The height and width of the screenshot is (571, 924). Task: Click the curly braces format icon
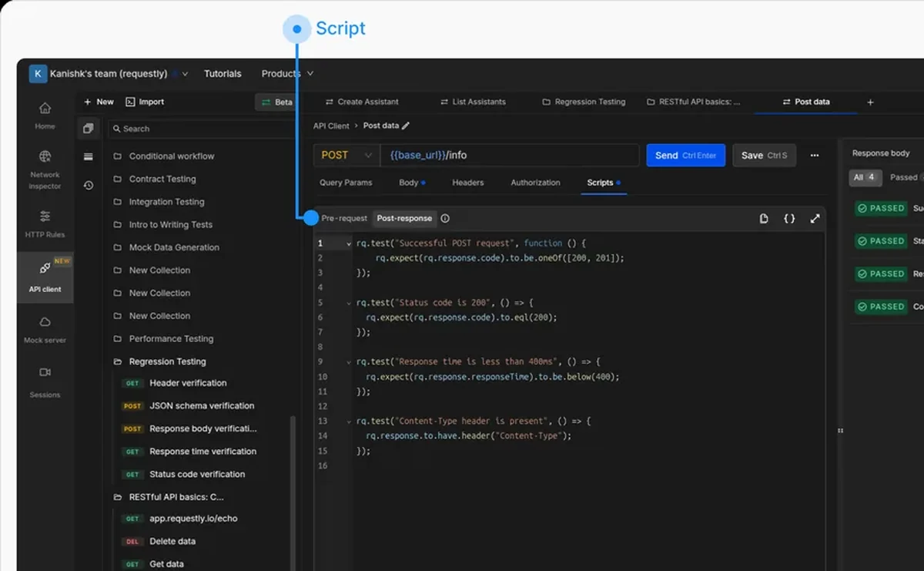[x=789, y=219]
